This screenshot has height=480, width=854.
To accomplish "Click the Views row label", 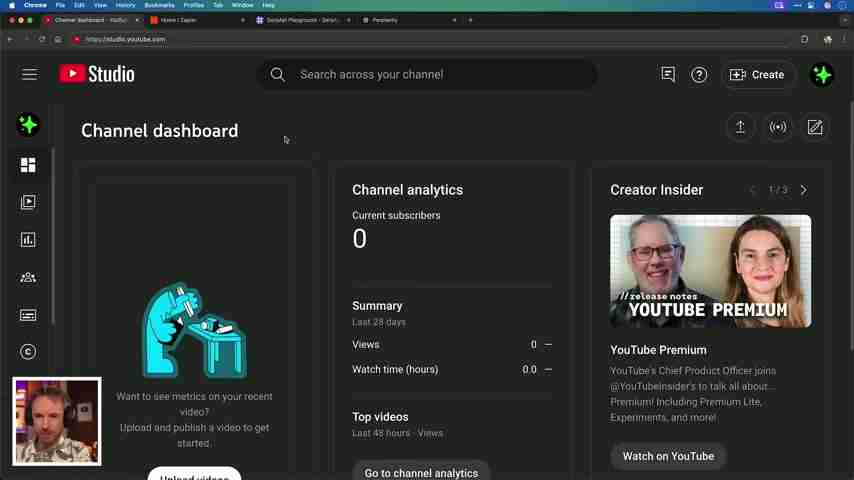I will (365, 345).
